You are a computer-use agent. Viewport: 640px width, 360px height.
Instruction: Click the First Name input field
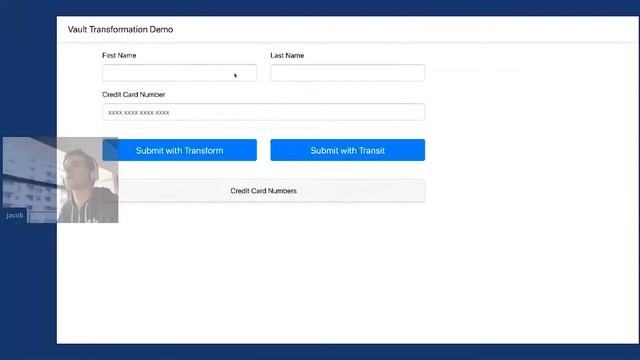point(180,73)
